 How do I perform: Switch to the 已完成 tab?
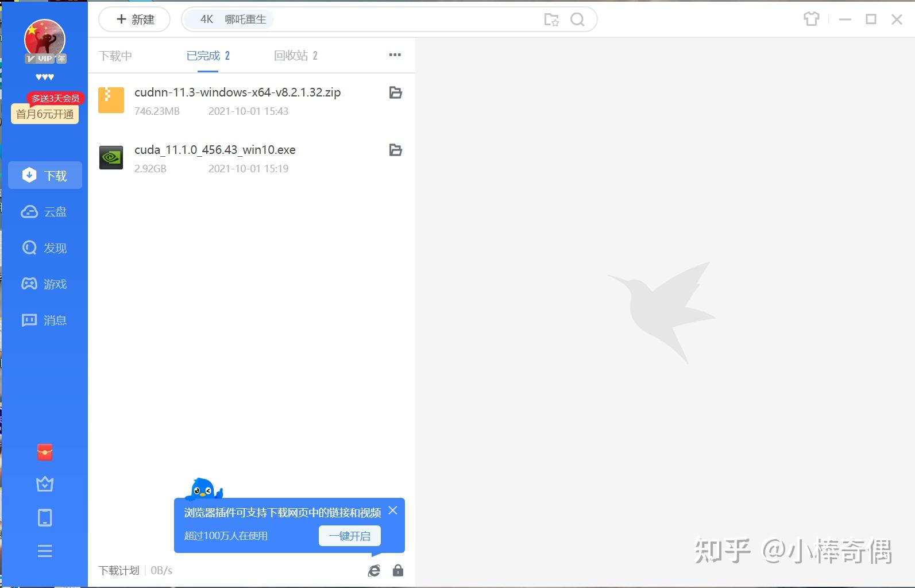tap(208, 56)
